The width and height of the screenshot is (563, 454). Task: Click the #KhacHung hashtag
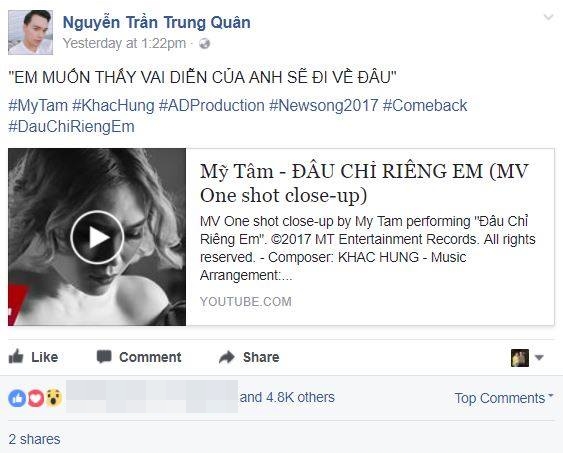(x=113, y=106)
